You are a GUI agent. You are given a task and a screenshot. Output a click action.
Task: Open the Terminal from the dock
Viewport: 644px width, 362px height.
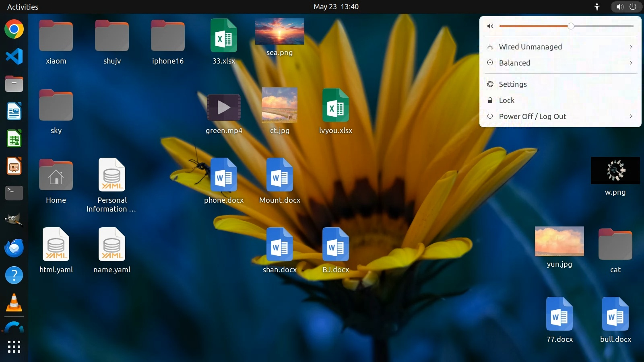[x=14, y=193]
